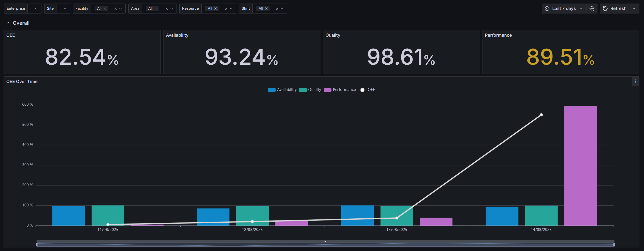Remove the All tag in Resource filter
This screenshot has width=644, height=251.
[215, 9]
